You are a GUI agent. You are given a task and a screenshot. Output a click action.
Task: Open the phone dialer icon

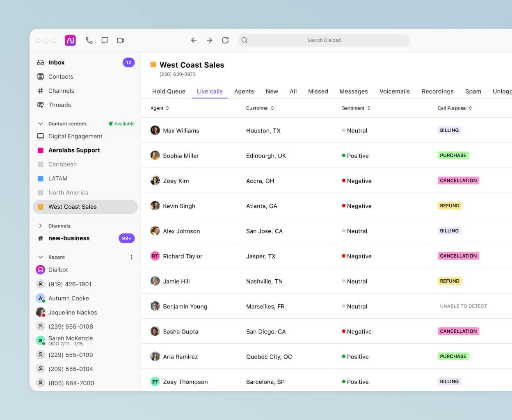pyautogui.click(x=89, y=40)
